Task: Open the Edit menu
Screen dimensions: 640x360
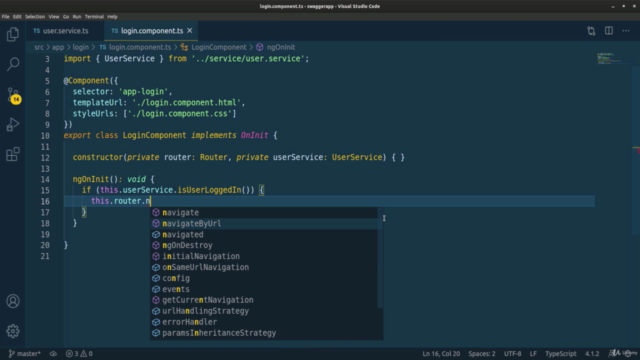Action: (17, 17)
